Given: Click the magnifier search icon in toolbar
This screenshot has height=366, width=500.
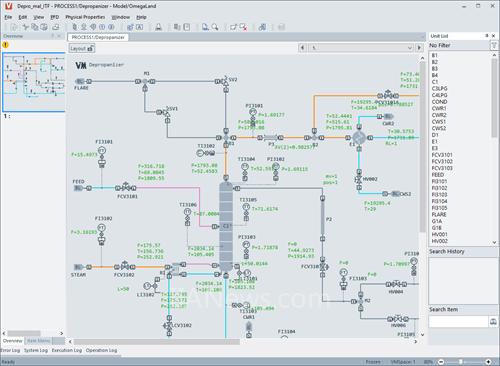Looking at the screenshot, I should click(x=215, y=27).
